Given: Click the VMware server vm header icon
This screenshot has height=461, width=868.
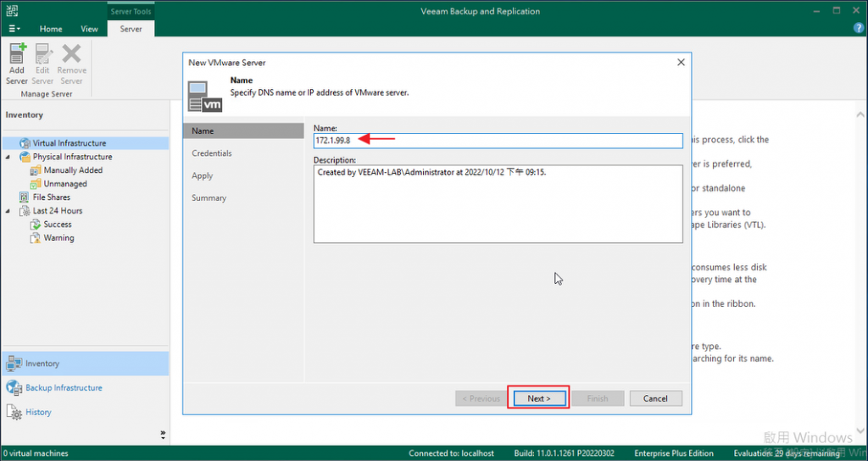Looking at the screenshot, I should 205,97.
